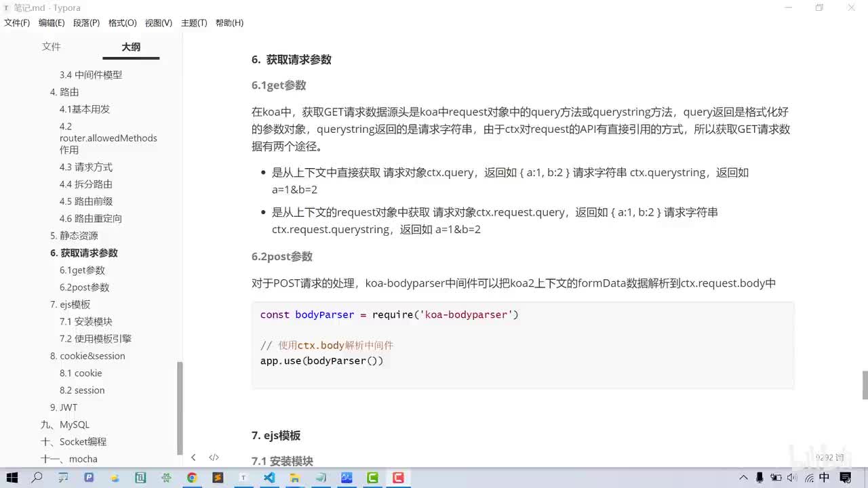
Task: Open the volume control tray icon
Action: click(x=792, y=478)
